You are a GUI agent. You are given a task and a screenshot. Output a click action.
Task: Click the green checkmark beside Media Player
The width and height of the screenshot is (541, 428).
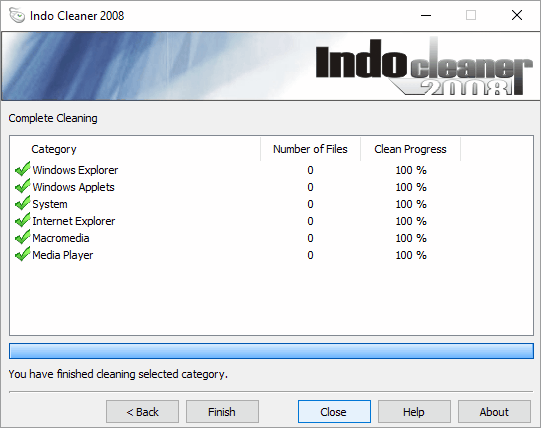pos(22,254)
